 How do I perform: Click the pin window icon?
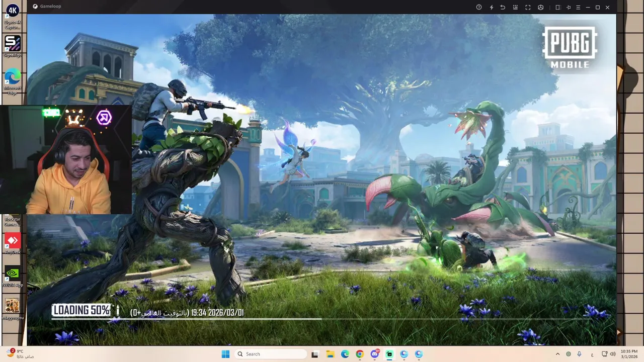(569, 7)
